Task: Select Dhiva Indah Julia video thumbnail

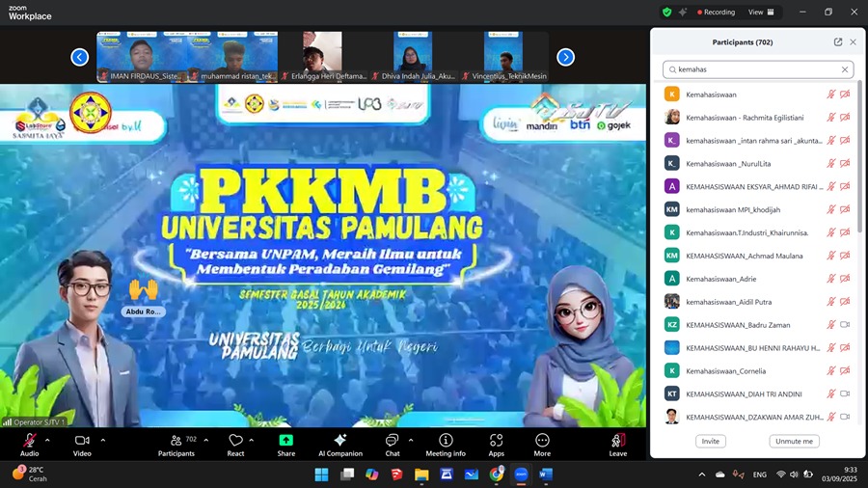Action: (x=413, y=57)
